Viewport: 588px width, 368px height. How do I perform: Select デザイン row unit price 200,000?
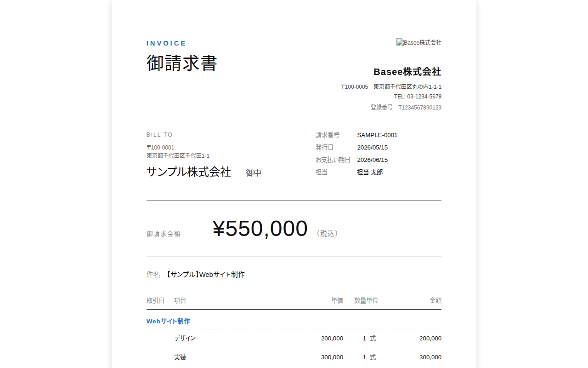[x=332, y=339]
